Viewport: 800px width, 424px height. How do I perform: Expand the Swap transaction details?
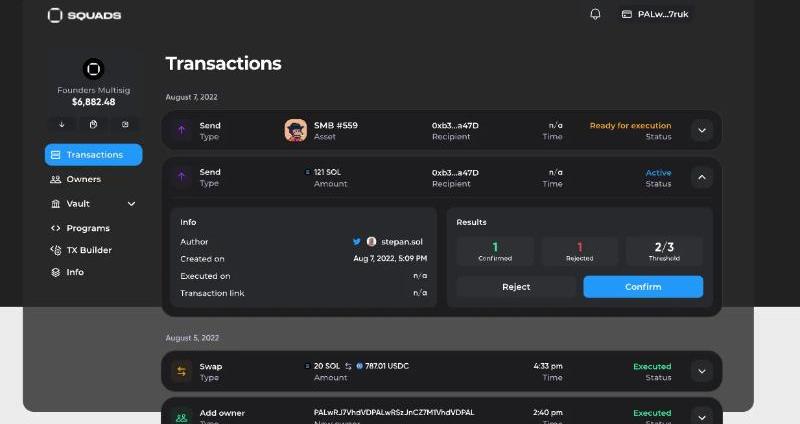click(x=702, y=372)
